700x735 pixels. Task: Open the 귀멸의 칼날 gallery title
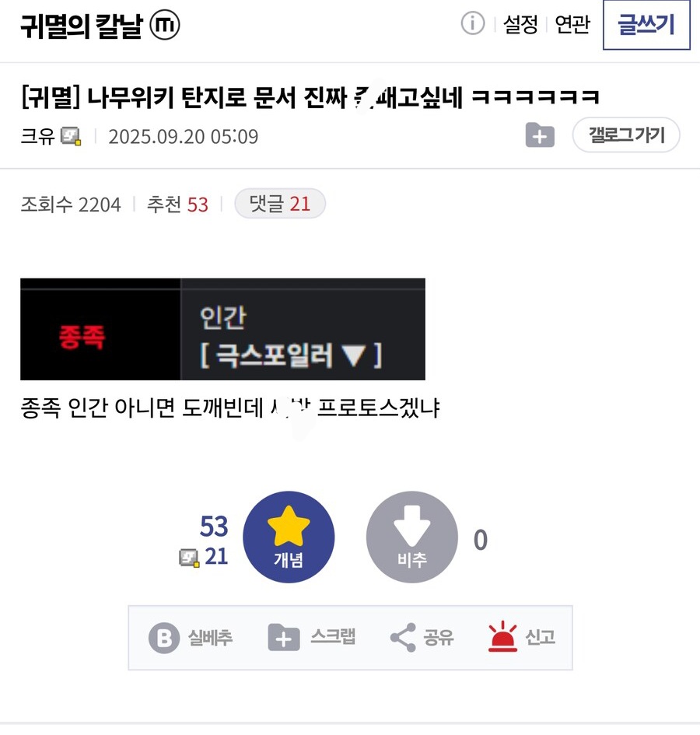(81, 26)
